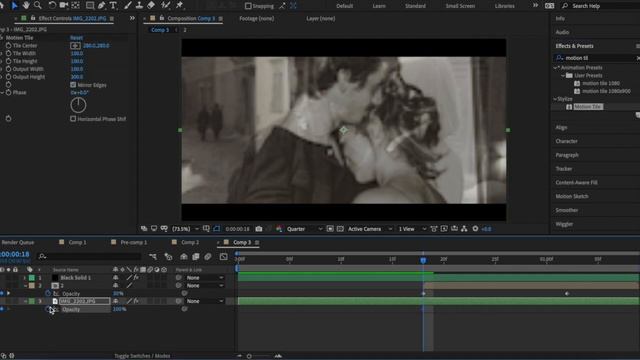Select the Brush tool

click(x=128, y=5)
